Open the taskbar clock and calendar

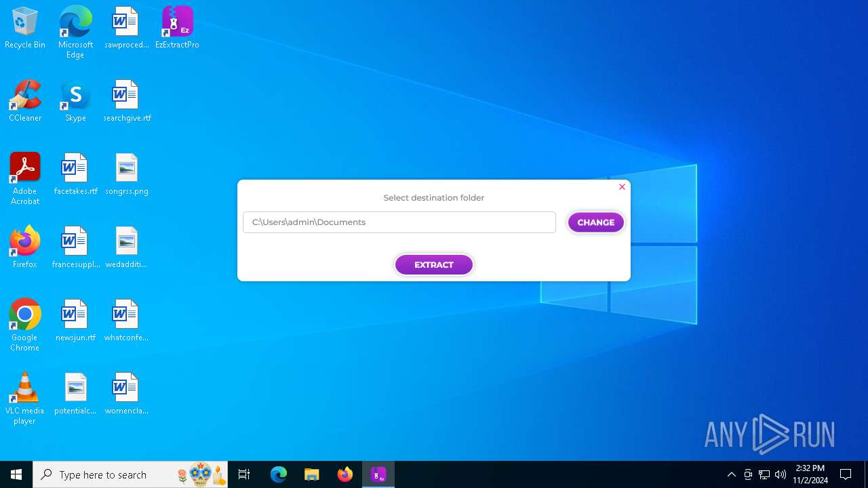tap(810, 474)
